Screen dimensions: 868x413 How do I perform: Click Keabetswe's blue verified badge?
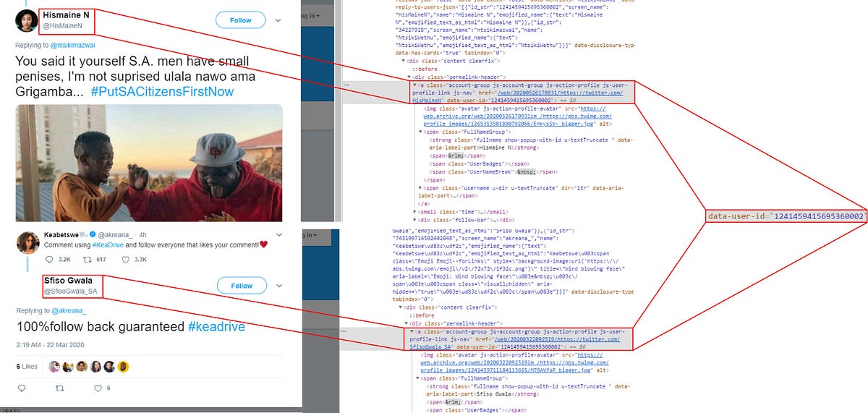(92, 234)
